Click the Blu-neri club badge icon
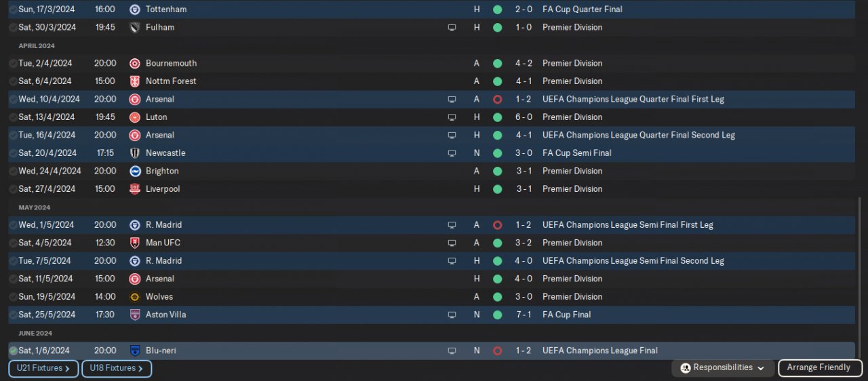The image size is (868, 381). tap(135, 350)
